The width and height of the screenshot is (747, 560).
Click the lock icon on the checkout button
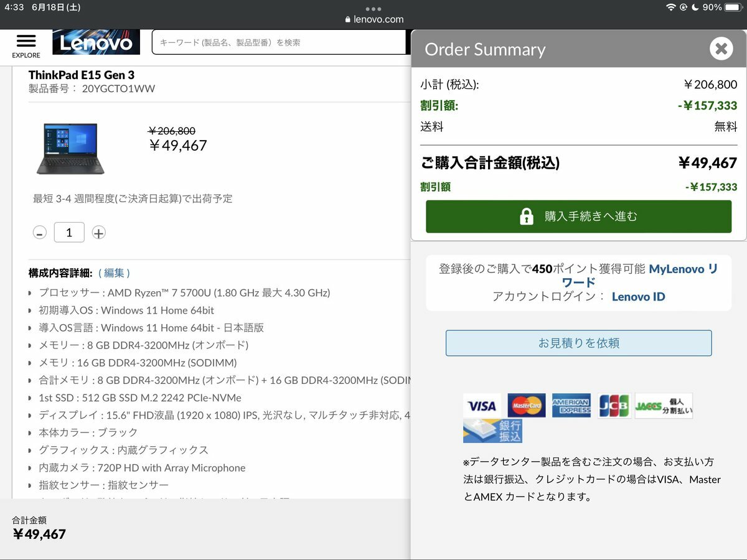click(527, 217)
